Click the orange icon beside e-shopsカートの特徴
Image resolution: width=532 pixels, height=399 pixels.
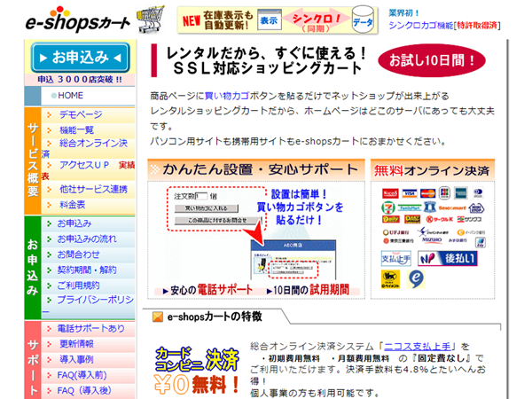(158, 317)
